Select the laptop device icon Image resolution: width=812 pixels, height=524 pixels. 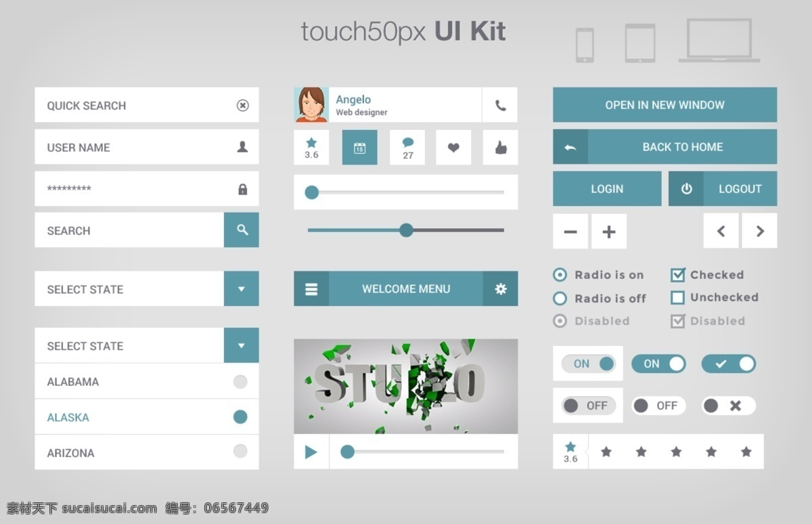pyautogui.click(x=719, y=41)
